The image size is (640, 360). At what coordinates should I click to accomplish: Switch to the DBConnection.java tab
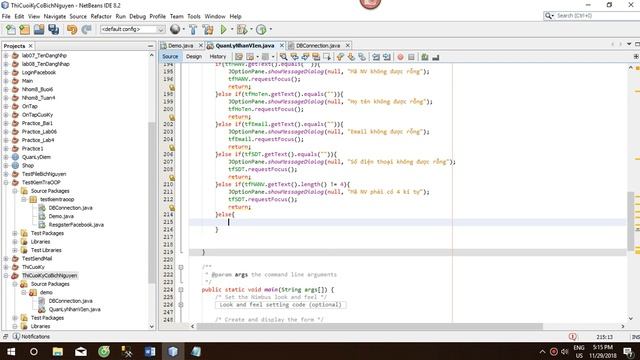(x=318, y=46)
